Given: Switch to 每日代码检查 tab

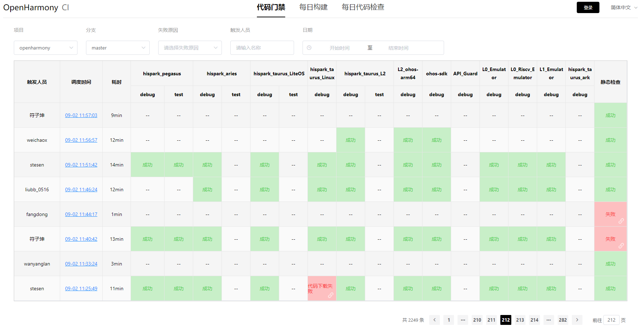Looking at the screenshot, I should [x=363, y=7].
